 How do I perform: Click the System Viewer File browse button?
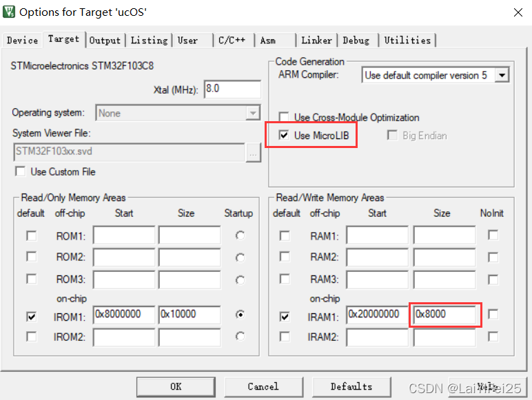[253, 153]
